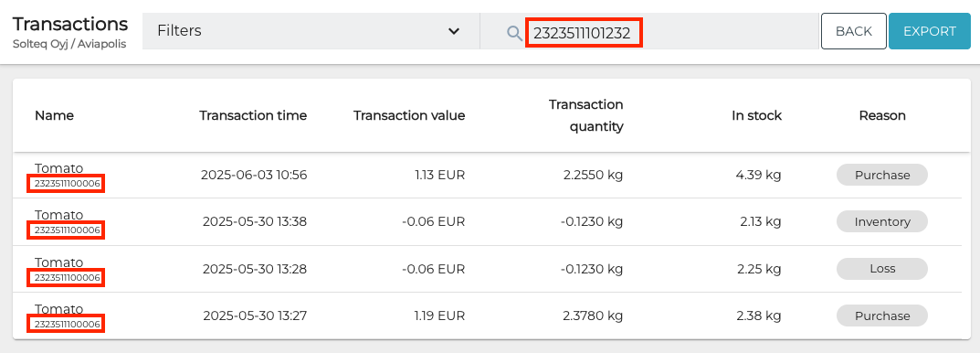Click the 2.38 kg in stock value
This screenshot has width=980, height=353.
coord(759,316)
